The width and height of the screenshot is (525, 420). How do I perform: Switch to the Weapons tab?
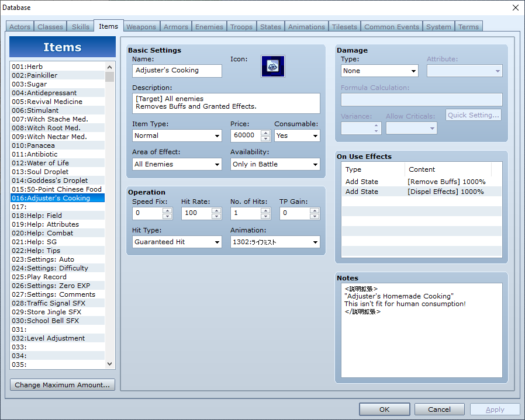coord(141,27)
